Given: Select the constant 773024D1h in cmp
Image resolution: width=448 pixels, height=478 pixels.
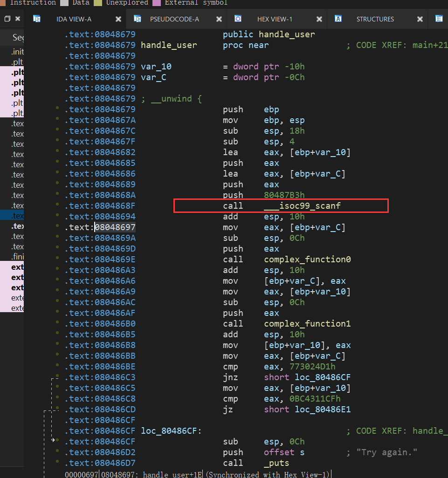Looking at the screenshot, I should pos(312,367).
